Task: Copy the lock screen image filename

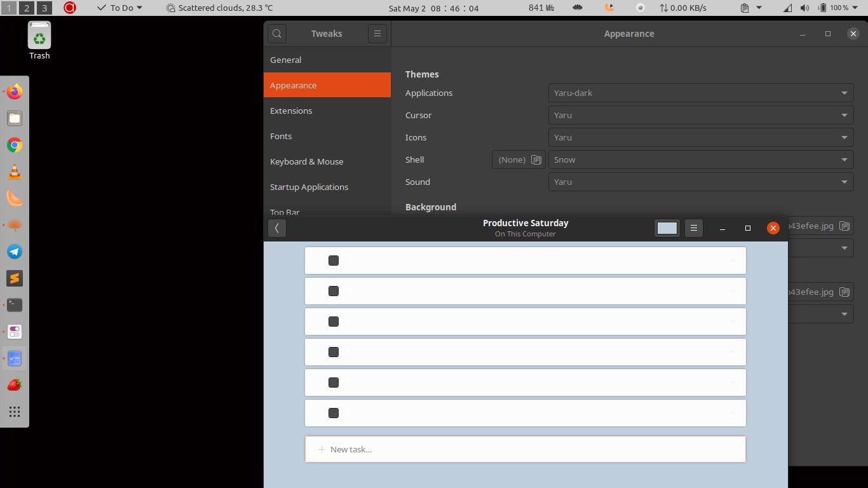Action: tap(844, 292)
